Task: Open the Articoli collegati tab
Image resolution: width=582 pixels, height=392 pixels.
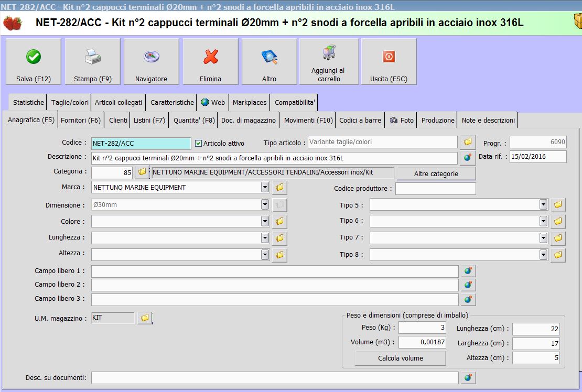Action: 118,102
